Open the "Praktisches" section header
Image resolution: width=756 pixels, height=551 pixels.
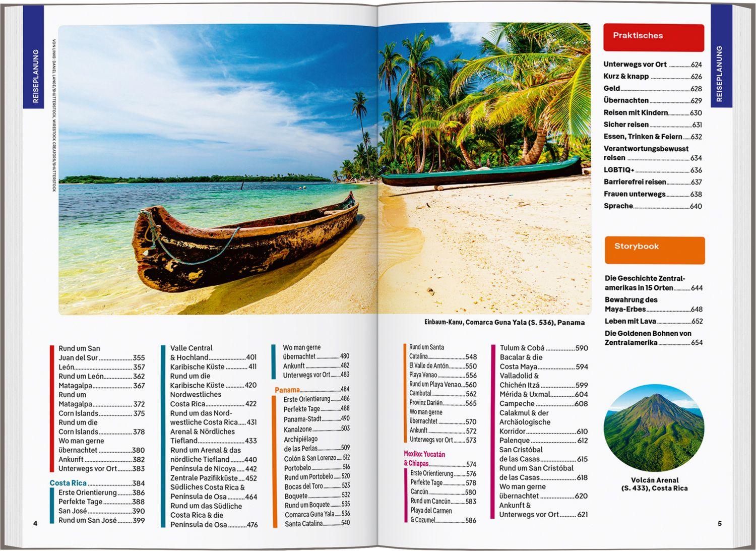click(x=638, y=35)
